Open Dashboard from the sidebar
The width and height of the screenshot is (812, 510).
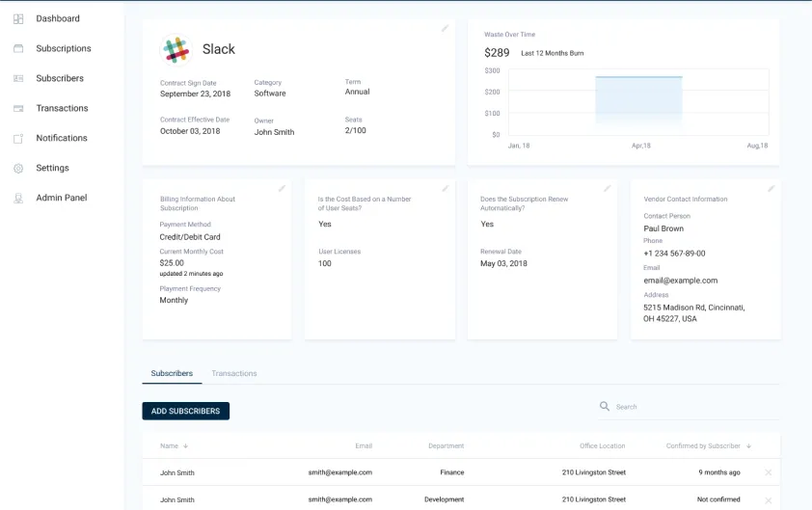pos(58,18)
